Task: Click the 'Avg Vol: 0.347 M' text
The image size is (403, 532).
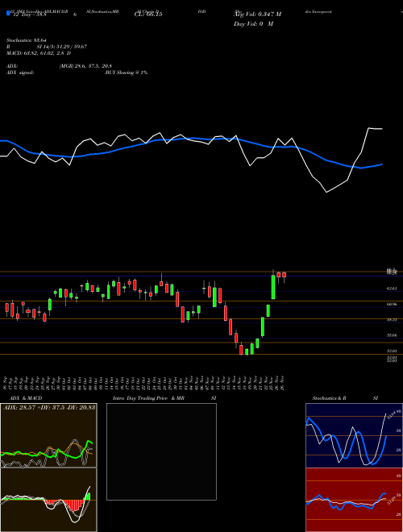Action: 257,15
